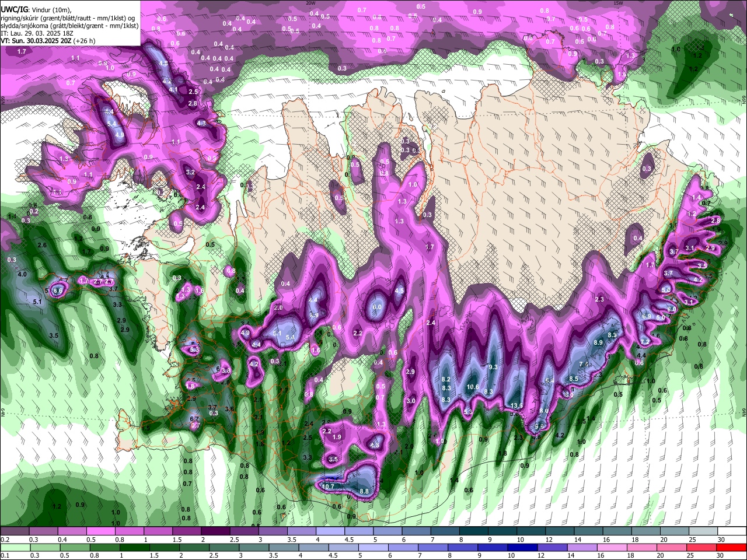Click the 3.2 value in the northwest
Viewport: 747px width, 560px height.
click(190, 173)
